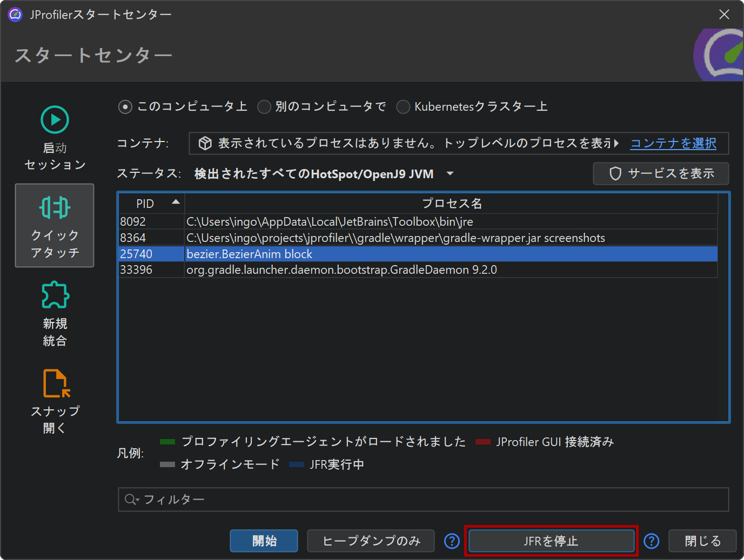Click the container cube icon
Viewport: 744px width, 560px height.
click(x=205, y=143)
